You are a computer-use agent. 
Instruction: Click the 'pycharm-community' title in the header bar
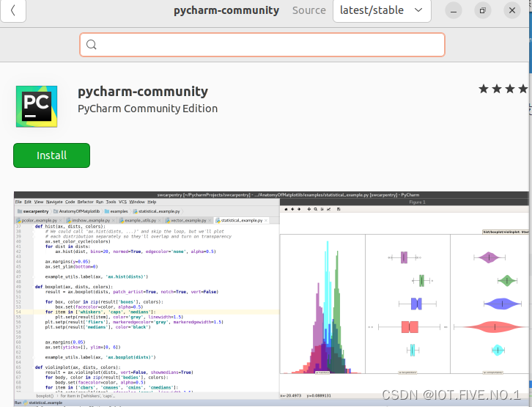point(226,10)
